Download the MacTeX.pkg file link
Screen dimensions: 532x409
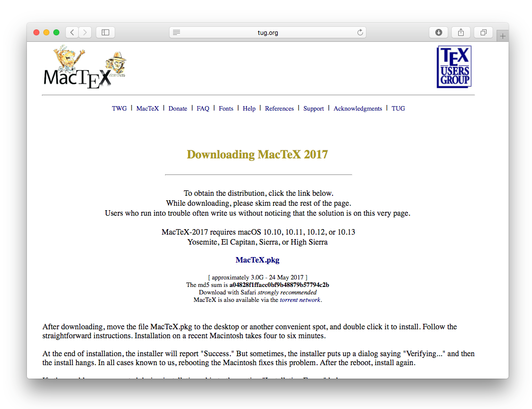(257, 260)
